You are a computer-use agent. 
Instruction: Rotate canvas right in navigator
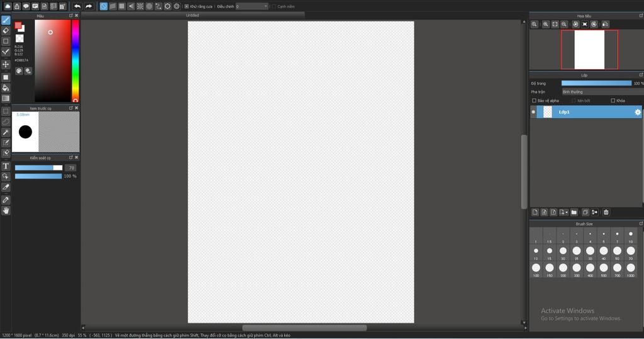pyautogui.click(x=594, y=25)
